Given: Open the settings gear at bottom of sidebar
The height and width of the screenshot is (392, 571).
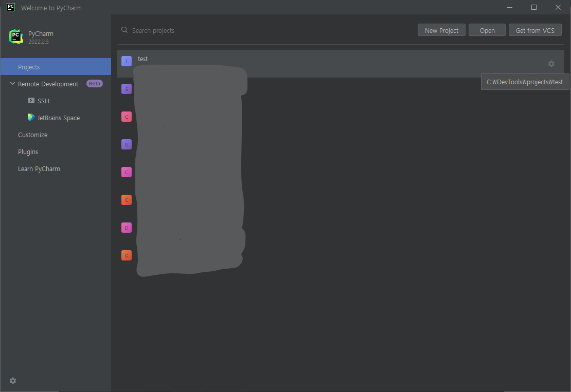Looking at the screenshot, I should pyautogui.click(x=13, y=380).
